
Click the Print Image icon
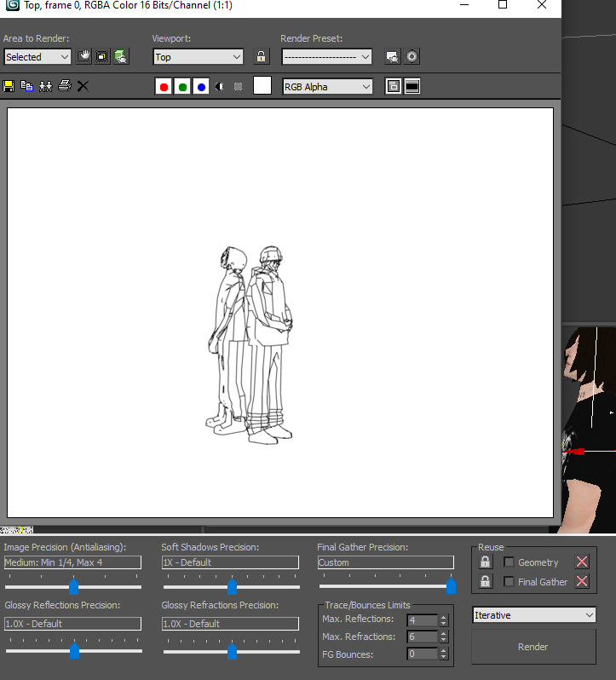tap(64, 86)
